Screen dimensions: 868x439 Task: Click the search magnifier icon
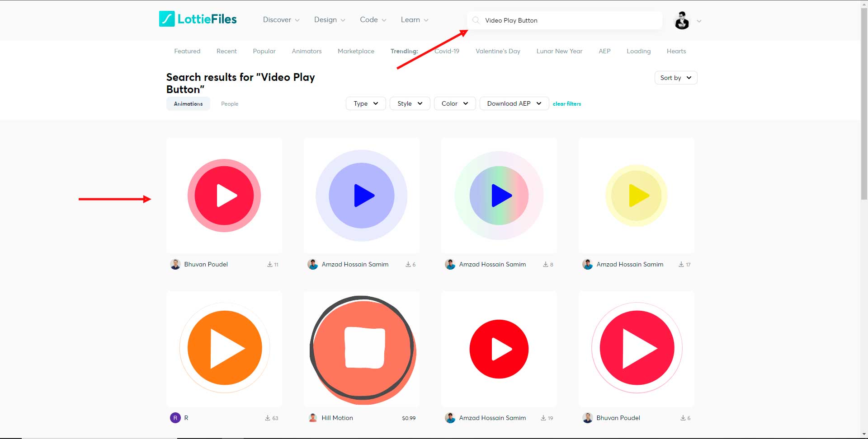coord(476,20)
